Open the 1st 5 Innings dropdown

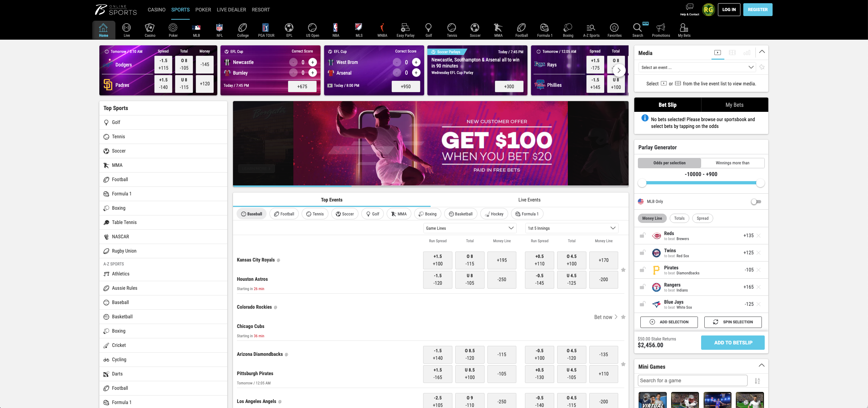(571, 228)
